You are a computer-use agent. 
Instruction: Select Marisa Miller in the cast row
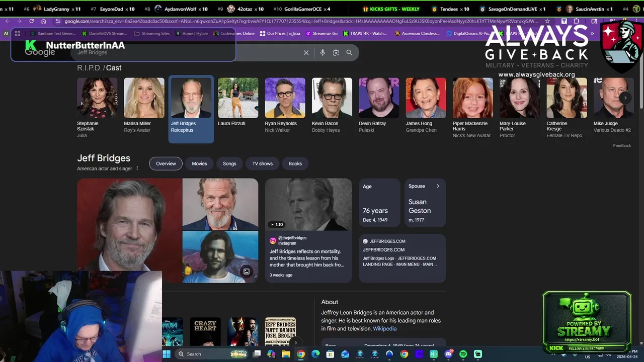click(x=144, y=106)
